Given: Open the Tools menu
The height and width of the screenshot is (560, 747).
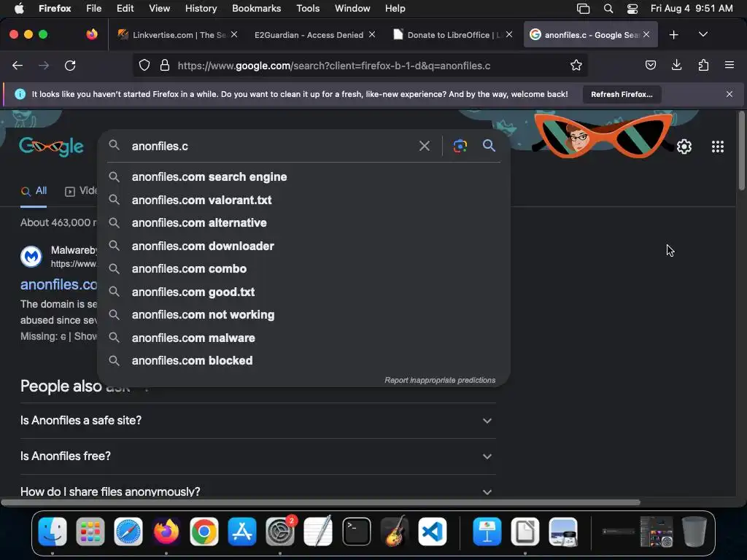Looking at the screenshot, I should point(308,9).
